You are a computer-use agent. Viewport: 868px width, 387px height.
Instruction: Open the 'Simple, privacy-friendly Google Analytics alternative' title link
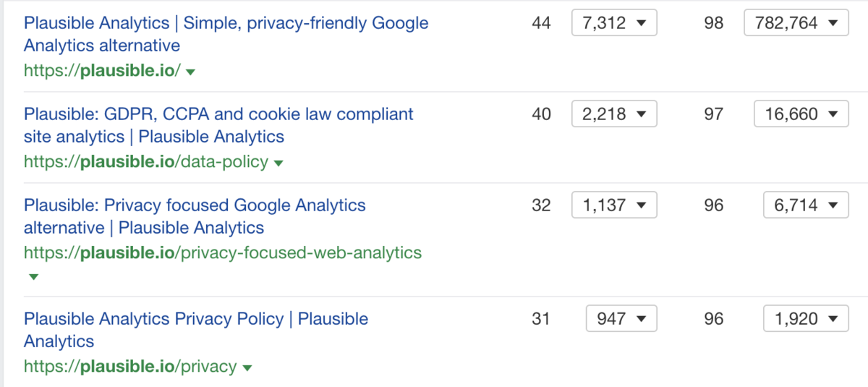pyautogui.click(x=226, y=23)
